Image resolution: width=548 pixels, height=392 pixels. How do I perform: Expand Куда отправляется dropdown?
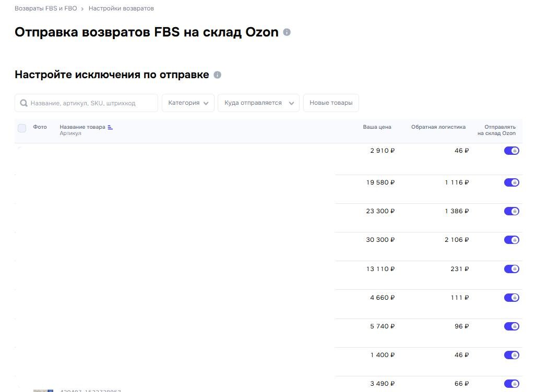point(259,103)
